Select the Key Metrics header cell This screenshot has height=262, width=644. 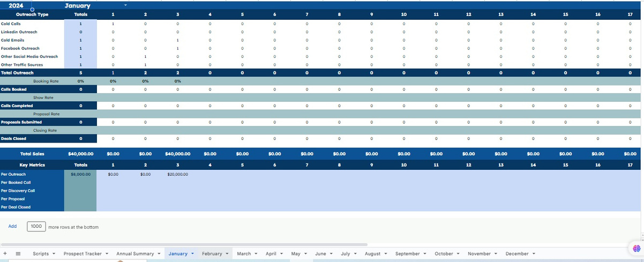32,165
